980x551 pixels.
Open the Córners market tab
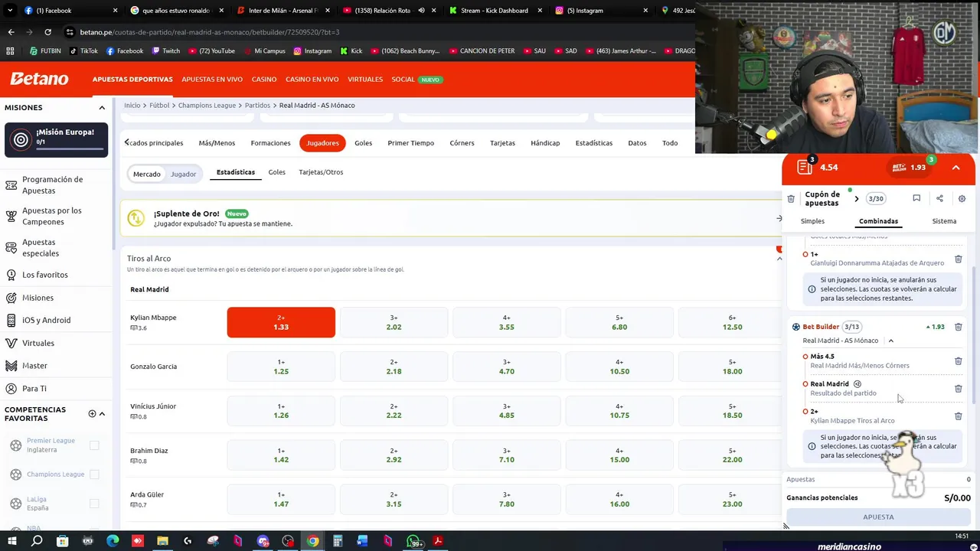click(462, 143)
